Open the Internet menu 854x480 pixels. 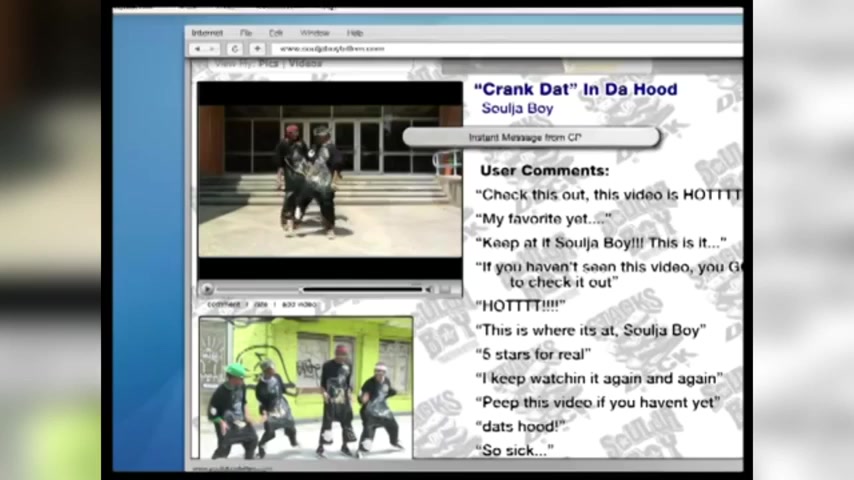207,33
